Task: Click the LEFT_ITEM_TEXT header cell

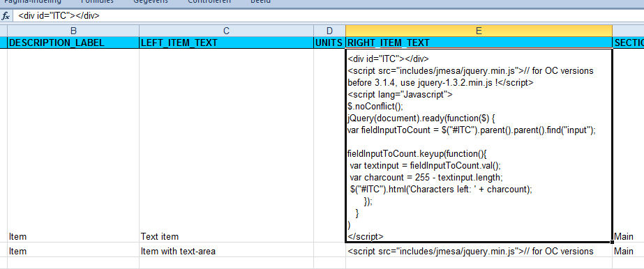Action: click(226, 43)
